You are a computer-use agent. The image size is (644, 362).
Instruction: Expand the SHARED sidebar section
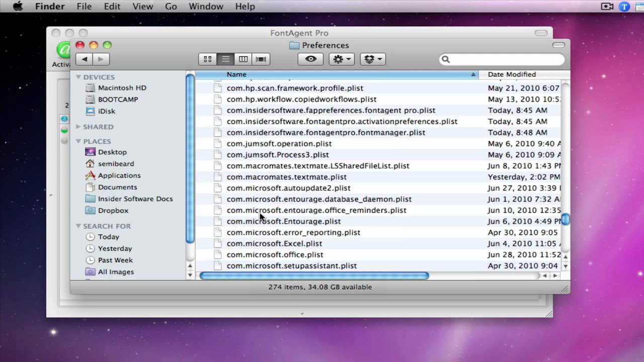78,127
